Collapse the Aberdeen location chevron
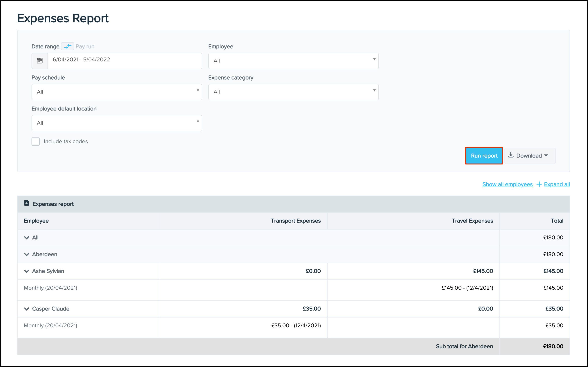Image resolution: width=588 pixels, height=367 pixels. tap(26, 254)
